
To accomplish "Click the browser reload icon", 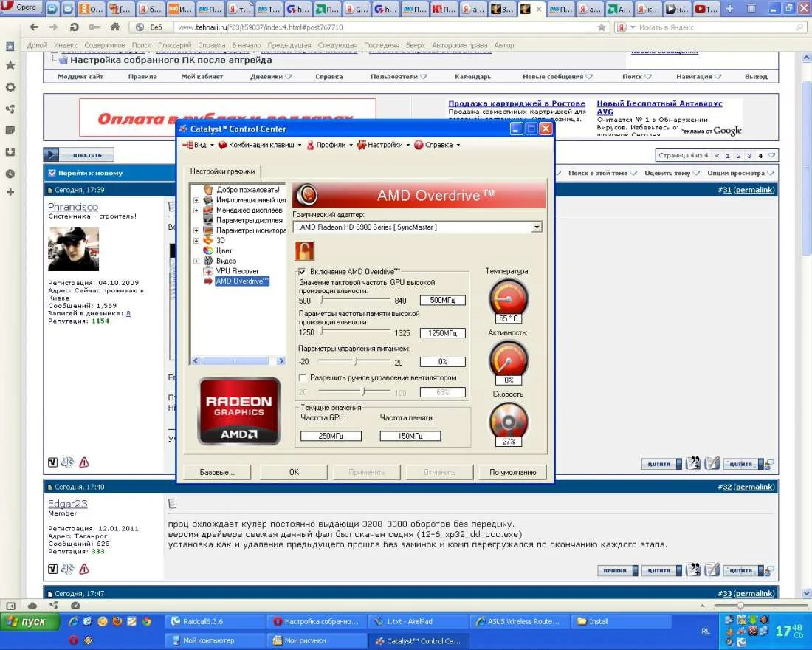I will click(x=74, y=27).
